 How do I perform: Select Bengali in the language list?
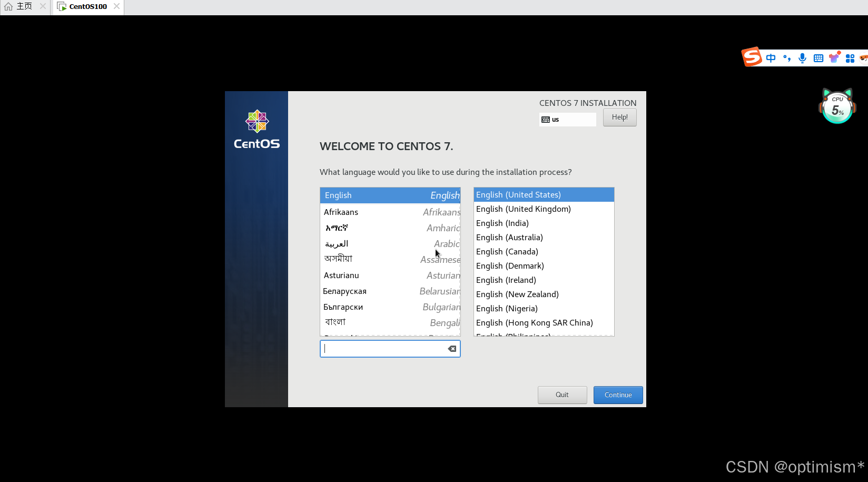coord(390,322)
